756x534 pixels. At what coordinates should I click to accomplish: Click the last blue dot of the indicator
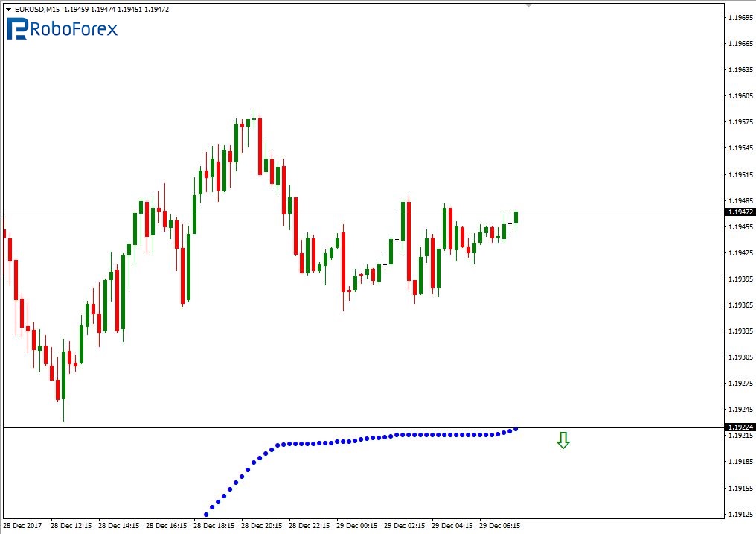pos(516,428)
